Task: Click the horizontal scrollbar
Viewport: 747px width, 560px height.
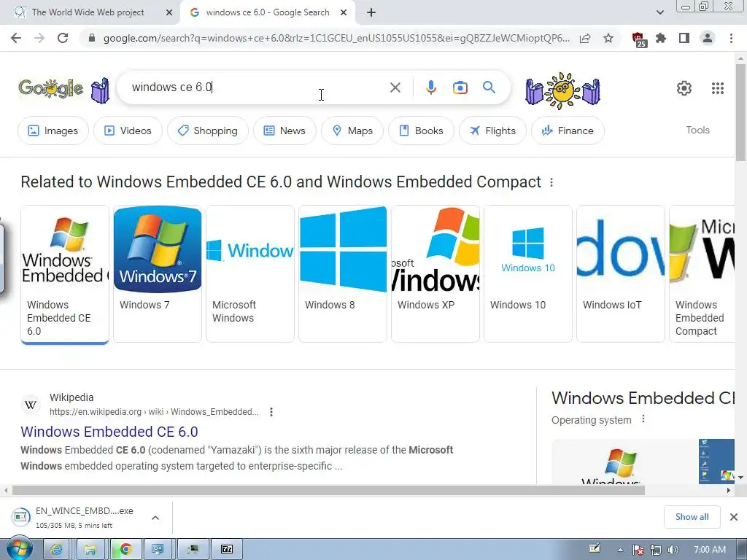Action: 329,490
